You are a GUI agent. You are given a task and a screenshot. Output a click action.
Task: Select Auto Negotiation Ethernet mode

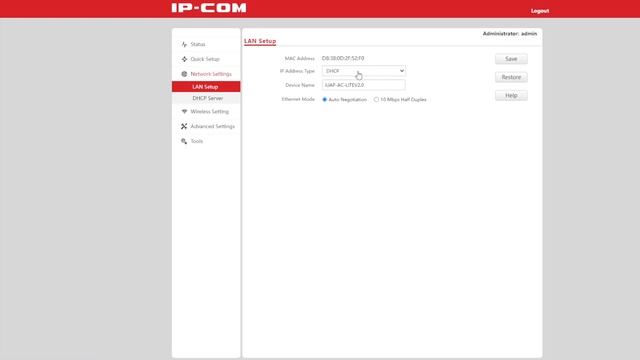tap(324, 100)
